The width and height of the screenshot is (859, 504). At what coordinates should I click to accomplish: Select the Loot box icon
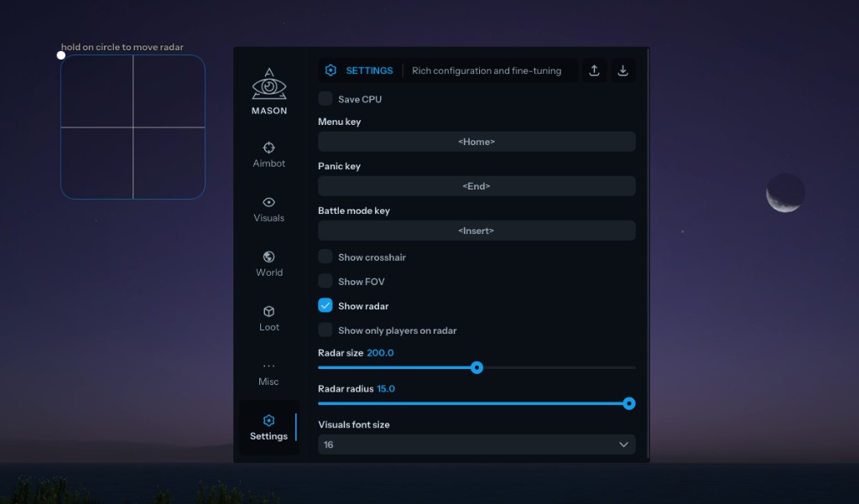pos(269,311)
